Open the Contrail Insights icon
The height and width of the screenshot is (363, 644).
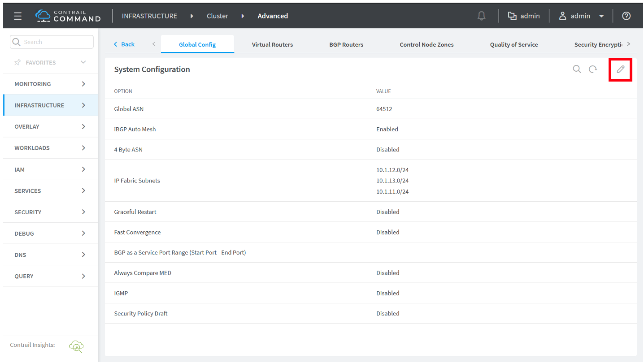pos(76,346)
